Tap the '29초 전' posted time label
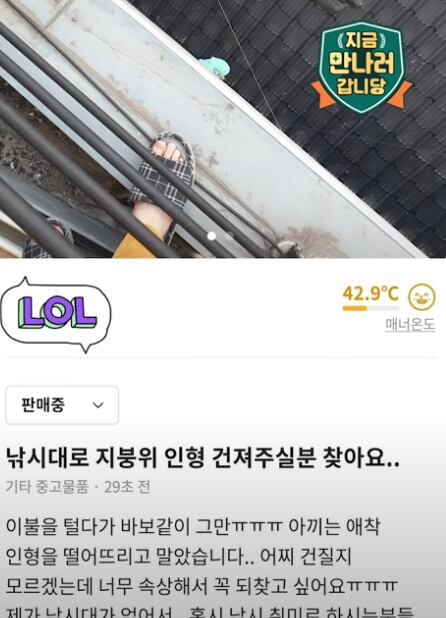Screen dimensions: 446x618 pos(127,487)
